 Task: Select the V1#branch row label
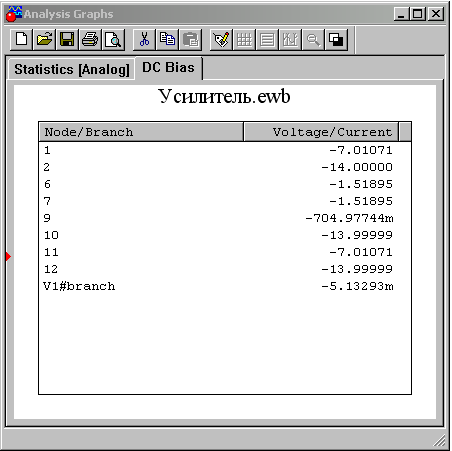79,286
